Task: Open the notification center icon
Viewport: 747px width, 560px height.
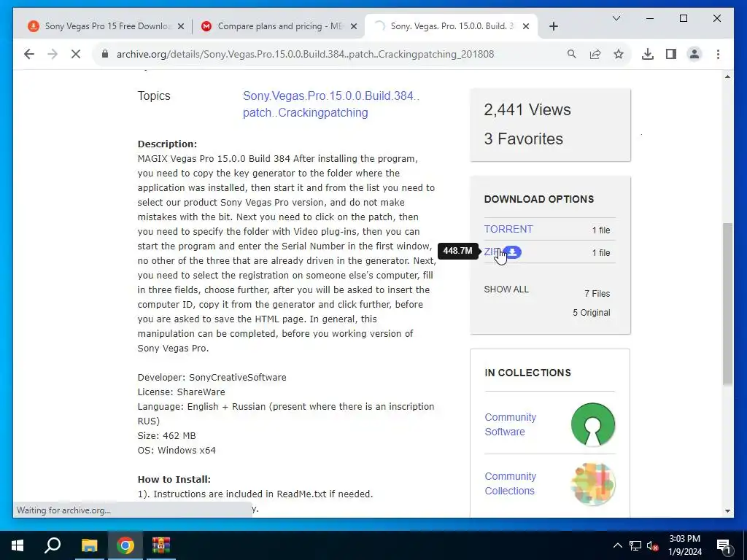Action: [x=724, y=545]
